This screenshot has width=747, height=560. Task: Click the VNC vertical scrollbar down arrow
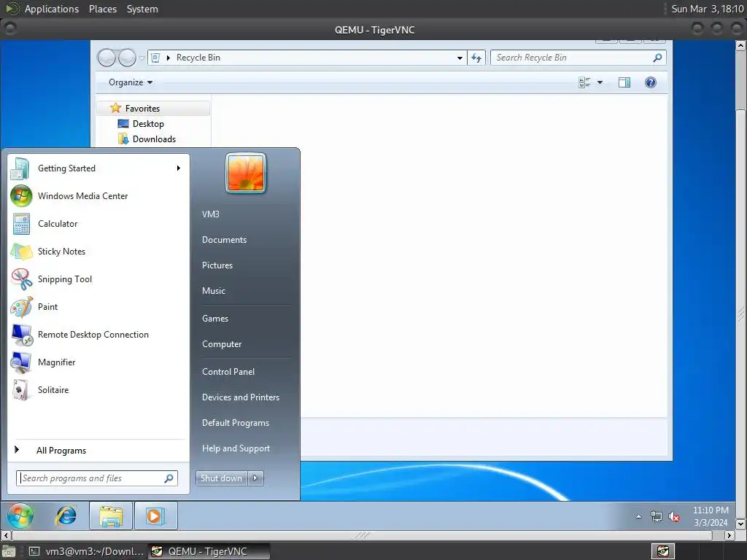(x=740, y=523)
